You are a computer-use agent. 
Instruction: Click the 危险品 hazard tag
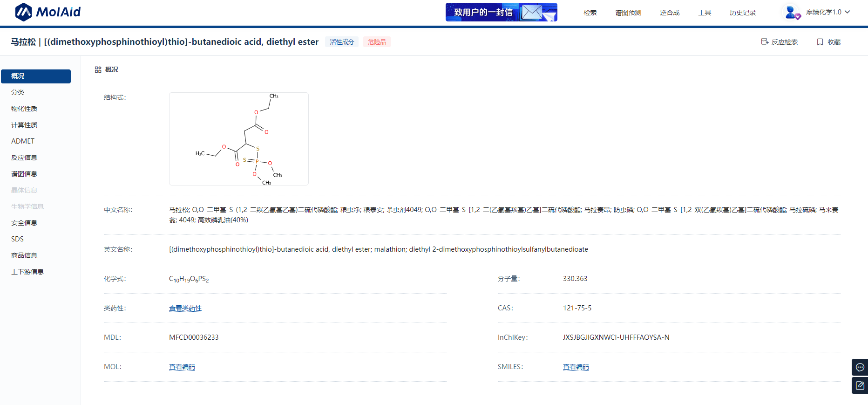pyautogui.click(x=377, y=42)
